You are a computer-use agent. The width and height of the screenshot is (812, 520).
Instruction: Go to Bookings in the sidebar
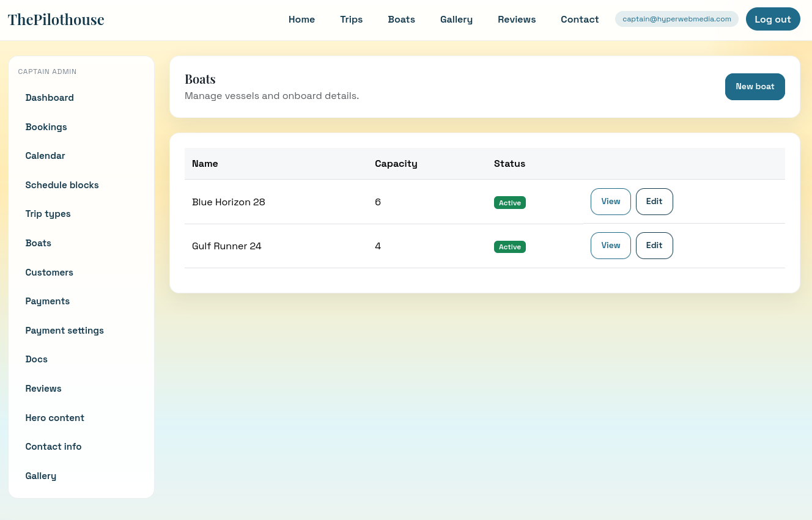(x=46, y=127)
